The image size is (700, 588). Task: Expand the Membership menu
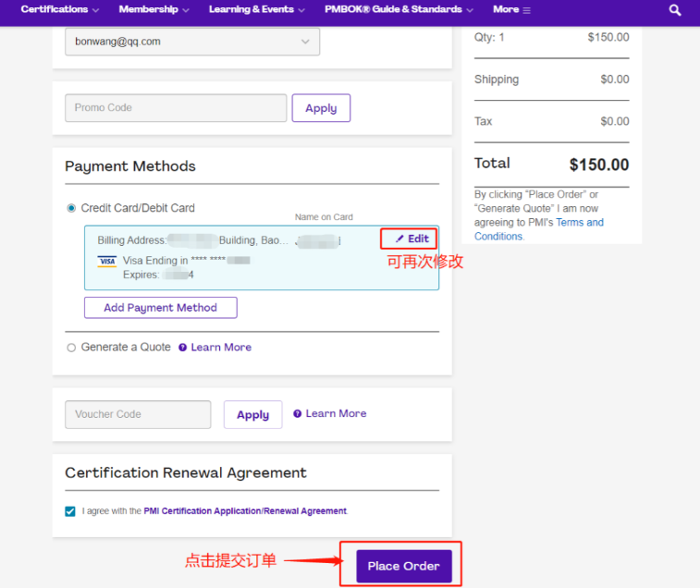154,9
